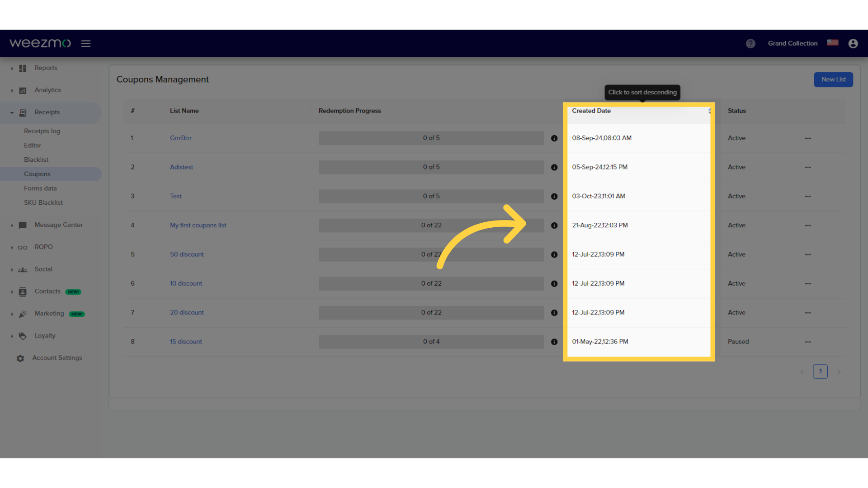Image resolution: width=868 pixels, height=488 pixels.
Task: Select the Receipts section icon
Action: [22, 112]
